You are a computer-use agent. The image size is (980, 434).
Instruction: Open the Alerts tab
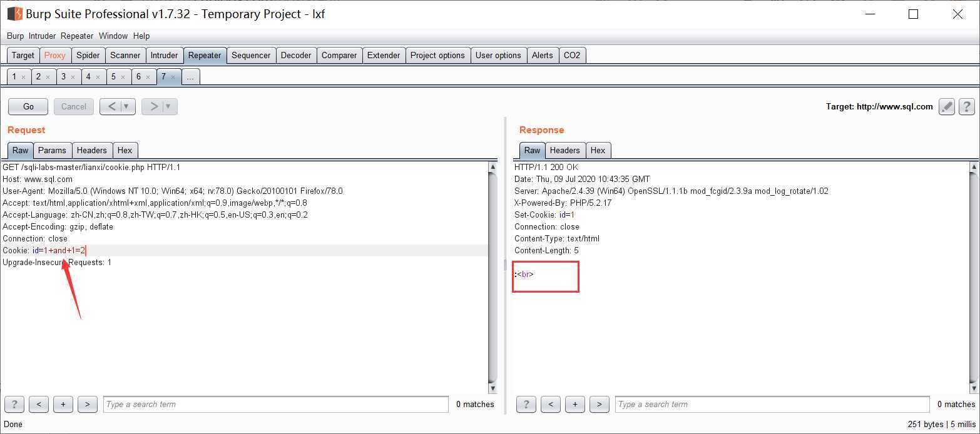coord(543,55)
